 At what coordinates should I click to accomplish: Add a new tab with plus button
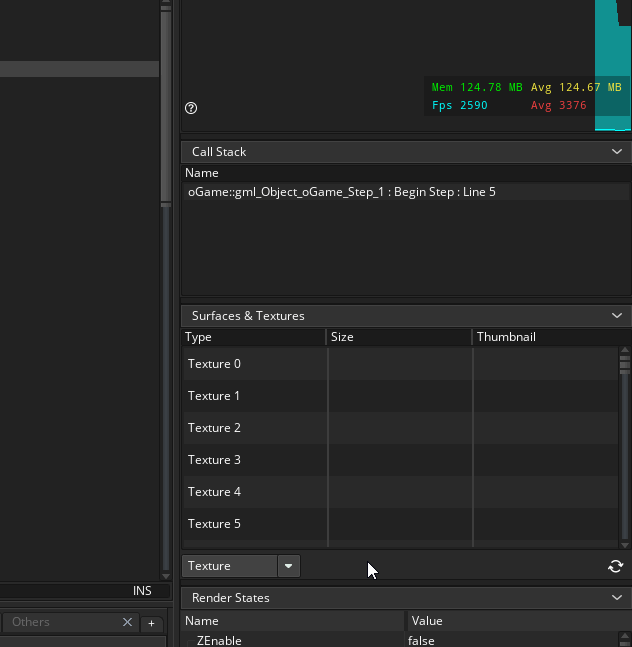[x=151, y=623]
